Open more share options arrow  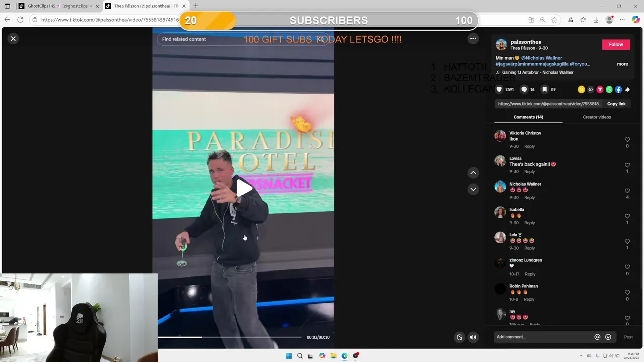click(627, 89)
